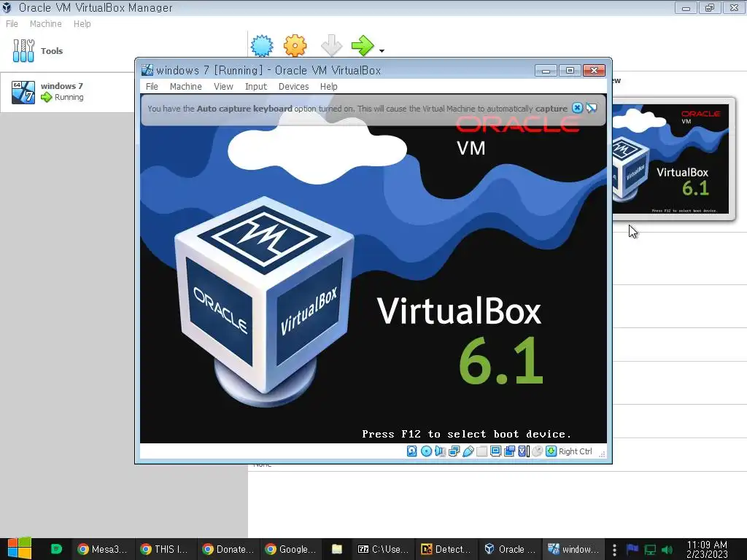This screenshot has height=560, width=747.
Task: Switch to Detect... taskbar window
Action: click(x=446, y=549)
